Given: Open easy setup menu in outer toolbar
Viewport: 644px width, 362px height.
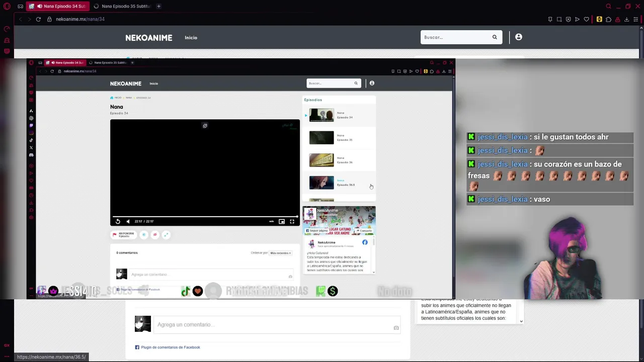Looking at the screenshot, I should point(636,19).
